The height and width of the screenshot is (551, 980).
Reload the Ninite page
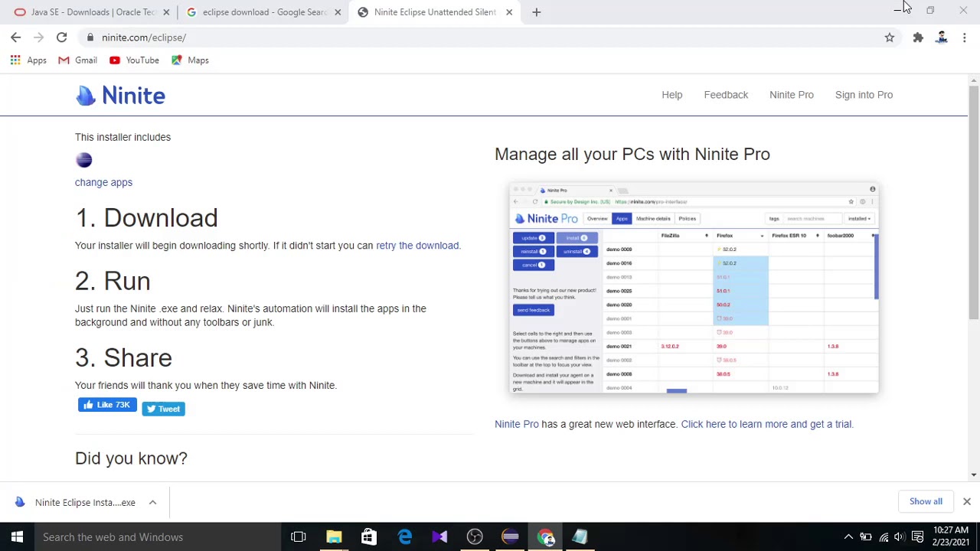(x=61, y=37)
